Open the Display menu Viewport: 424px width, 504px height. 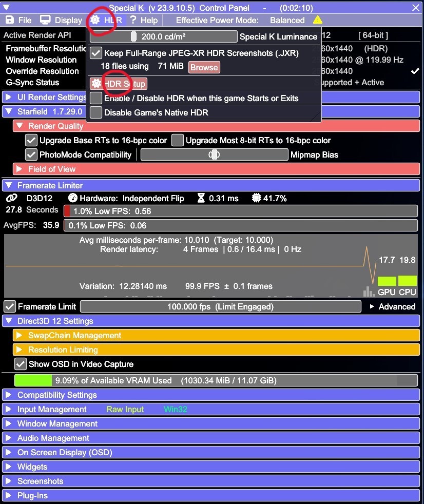tap(61, 20)
